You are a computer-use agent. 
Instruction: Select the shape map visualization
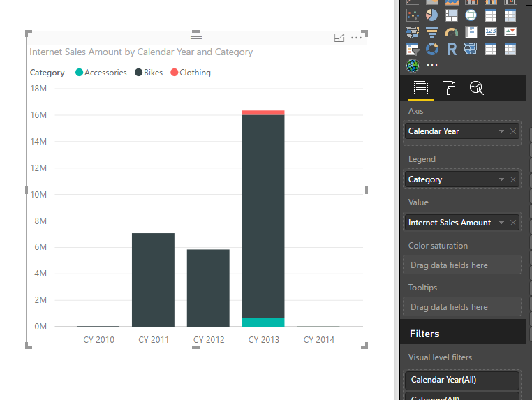(x=471, y=49)
